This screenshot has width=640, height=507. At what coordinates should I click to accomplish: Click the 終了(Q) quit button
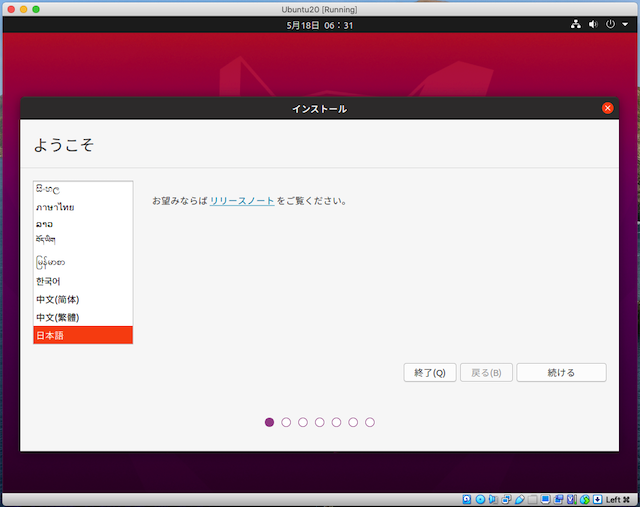point(430,372)
